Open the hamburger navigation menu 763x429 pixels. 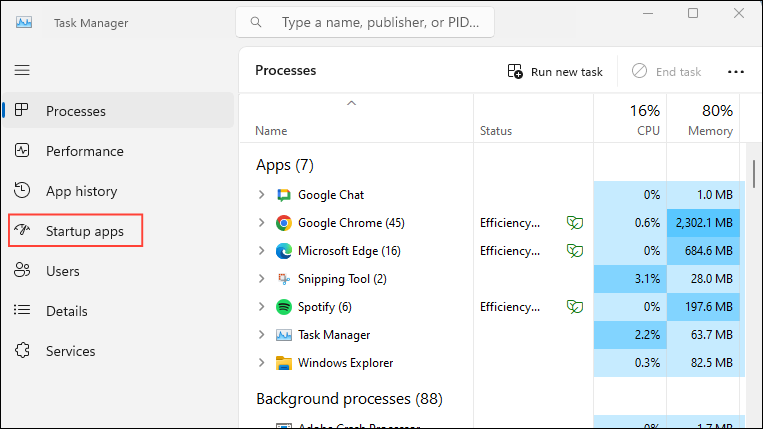pos(22,70)
